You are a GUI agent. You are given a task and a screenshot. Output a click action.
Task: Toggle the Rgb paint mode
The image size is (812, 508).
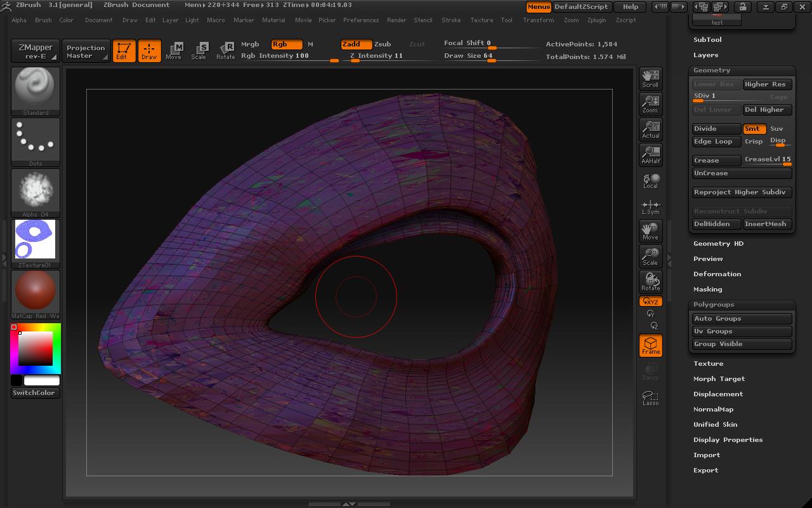(x=286, y=44)
